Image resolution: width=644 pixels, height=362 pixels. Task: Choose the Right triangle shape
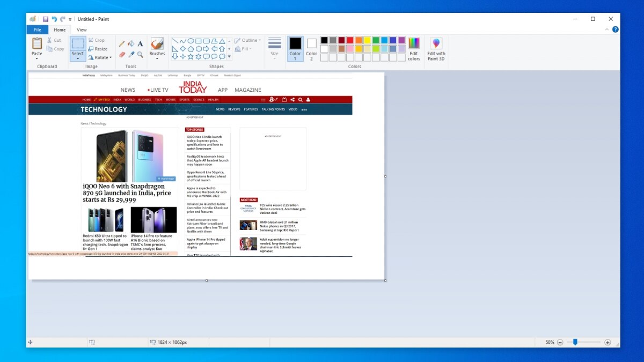175,49
